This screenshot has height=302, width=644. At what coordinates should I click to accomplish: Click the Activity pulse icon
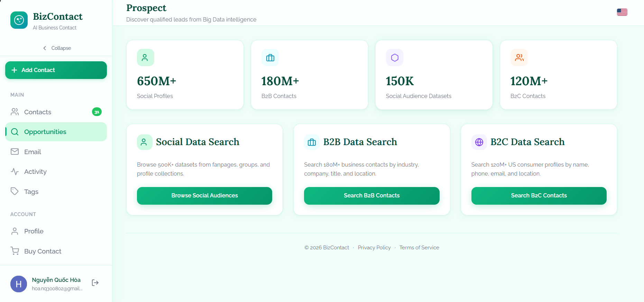pyautogui.click(x=15, y=171)
